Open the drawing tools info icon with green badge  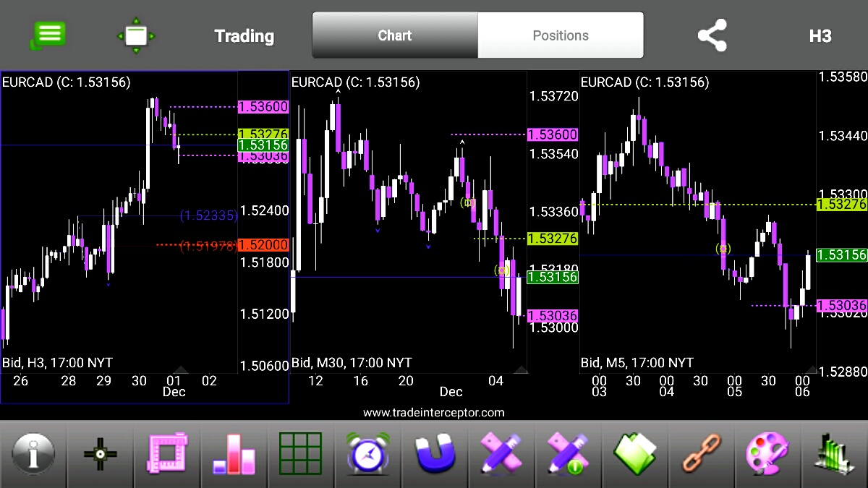click(569, 454)
